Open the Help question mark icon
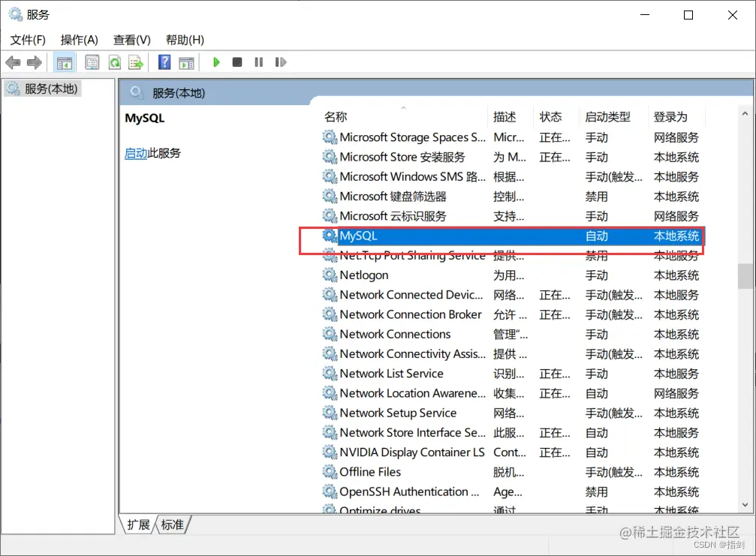Viewport: 756px width, 556px height. click(164, 62)
